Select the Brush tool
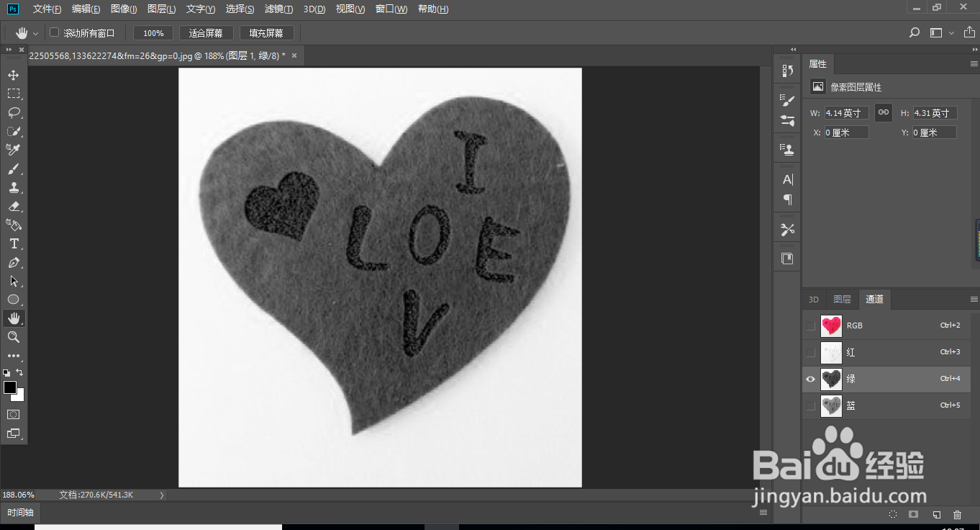Viewport: 980px width, 530px height. point(14,169)
